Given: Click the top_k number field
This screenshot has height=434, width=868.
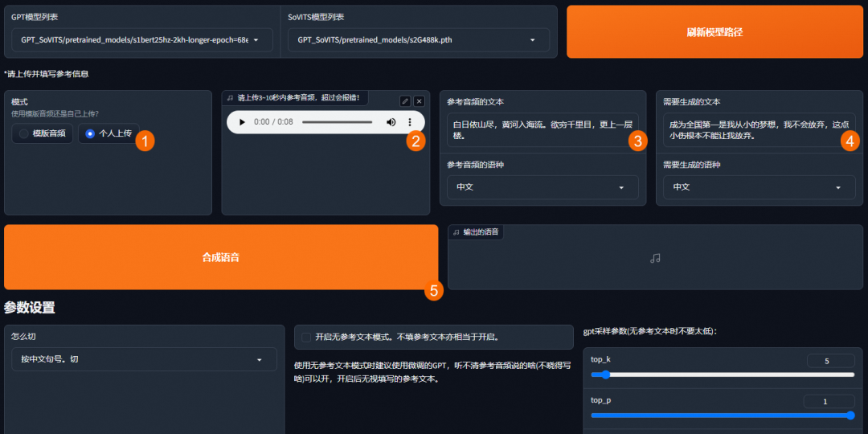Looking at the screenshot, I should (830, 361).
